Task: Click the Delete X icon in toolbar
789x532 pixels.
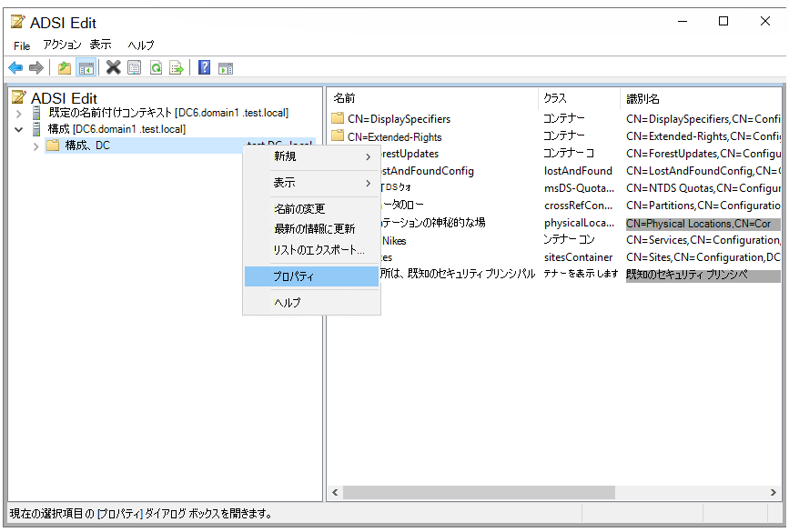Action: [x=113, y=67]
